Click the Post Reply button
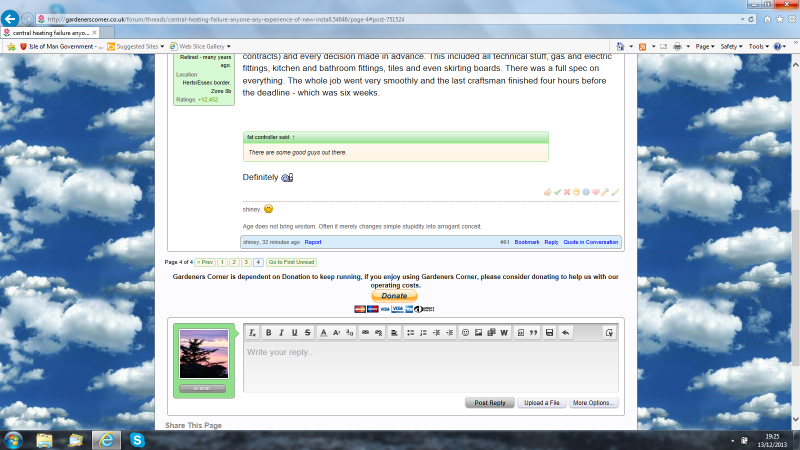This screenshot has width=800, height=450. pyautogui.click(x=490, y=402)
